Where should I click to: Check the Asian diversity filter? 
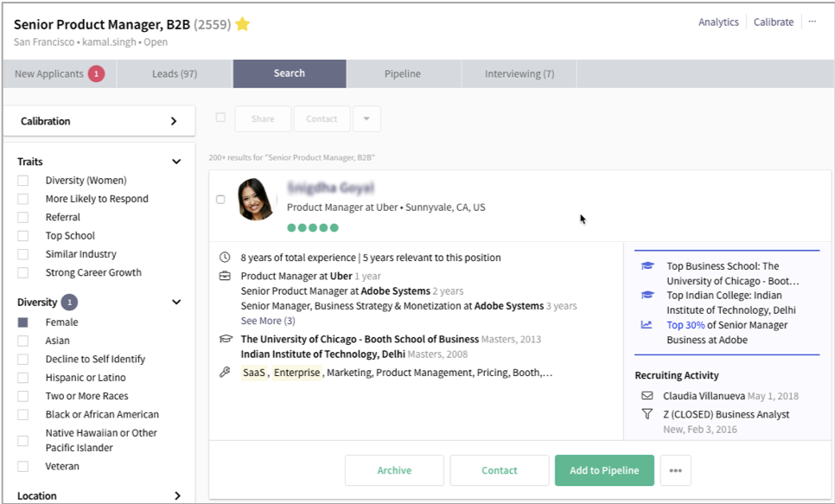click(x=22, y=341)
